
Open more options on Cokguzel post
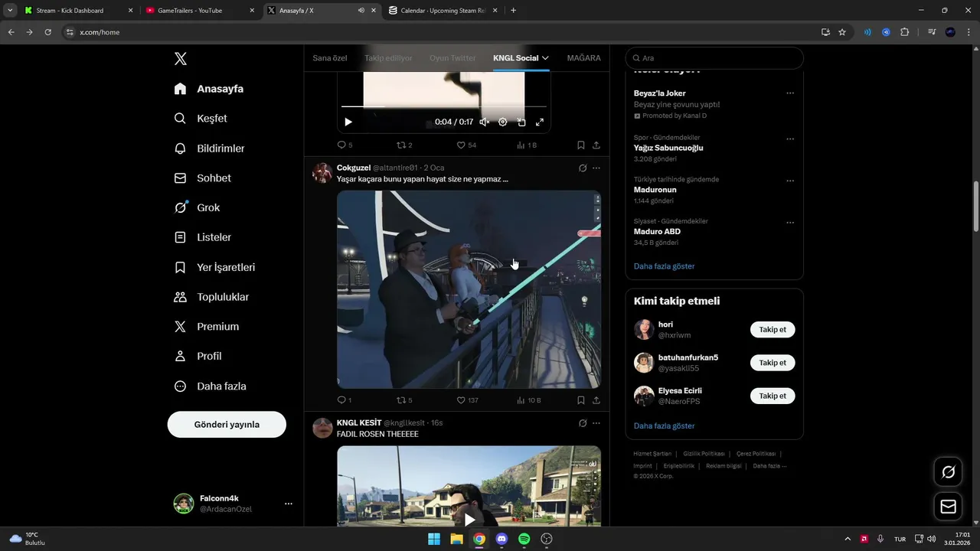coord(596,168)
